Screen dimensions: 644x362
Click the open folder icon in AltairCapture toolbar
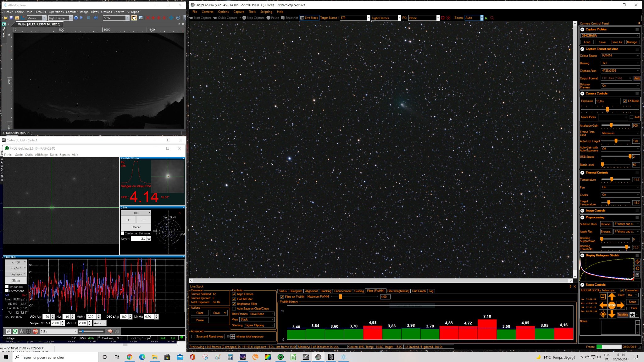5,18
